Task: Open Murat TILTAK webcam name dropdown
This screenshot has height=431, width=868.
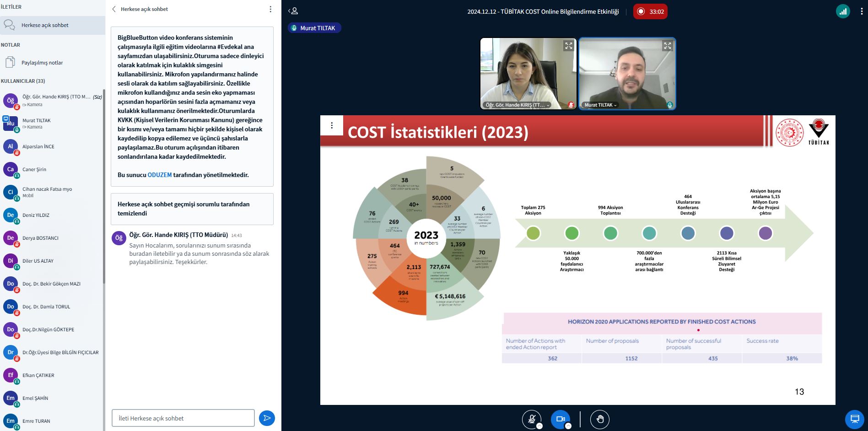Action: 600,105
